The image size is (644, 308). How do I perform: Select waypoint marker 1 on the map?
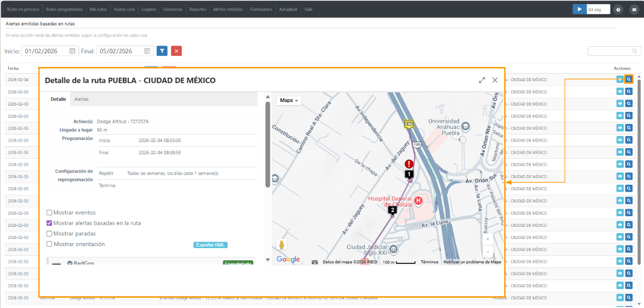pyautogui.click(x=409, y=174)
